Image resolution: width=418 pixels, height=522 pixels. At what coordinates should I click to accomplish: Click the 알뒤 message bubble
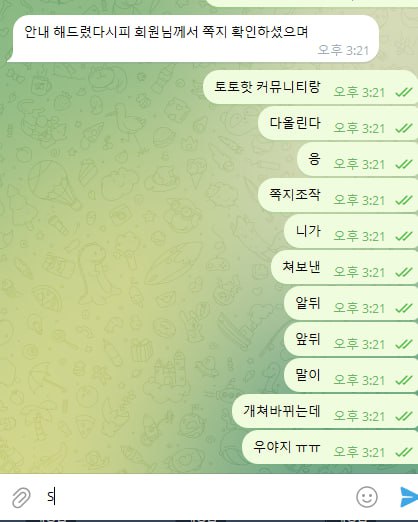tap(351, 303)
